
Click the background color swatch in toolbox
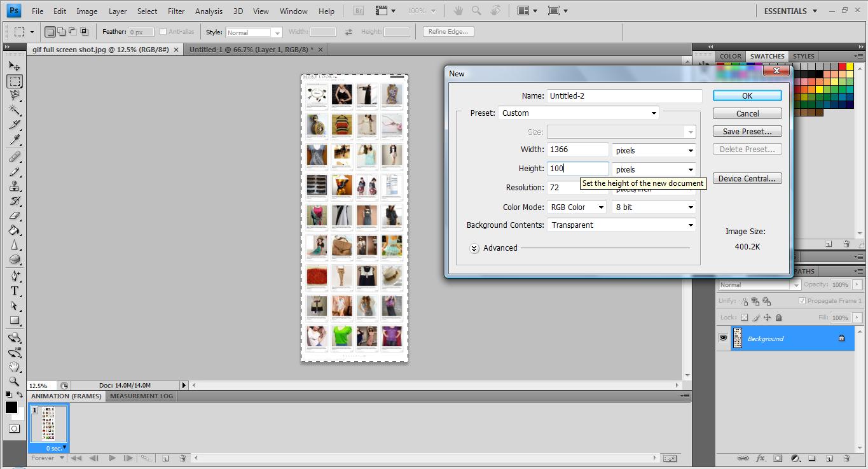pos(21,416)
